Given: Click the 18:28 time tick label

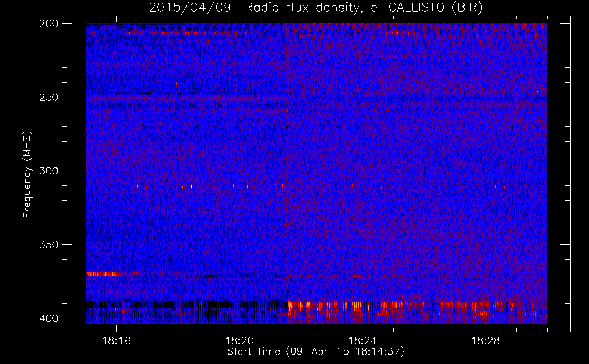Looking at the screenshot, I should (486, 341).
